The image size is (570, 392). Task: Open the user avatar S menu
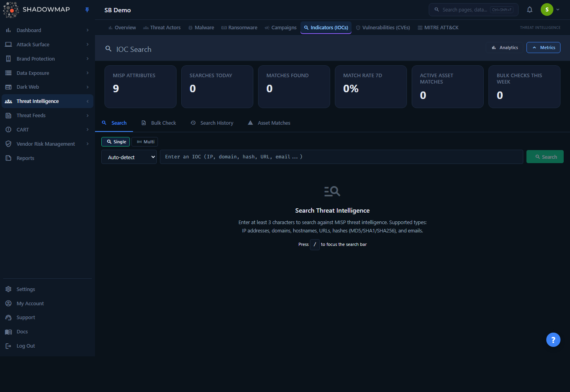click(547, 10)
